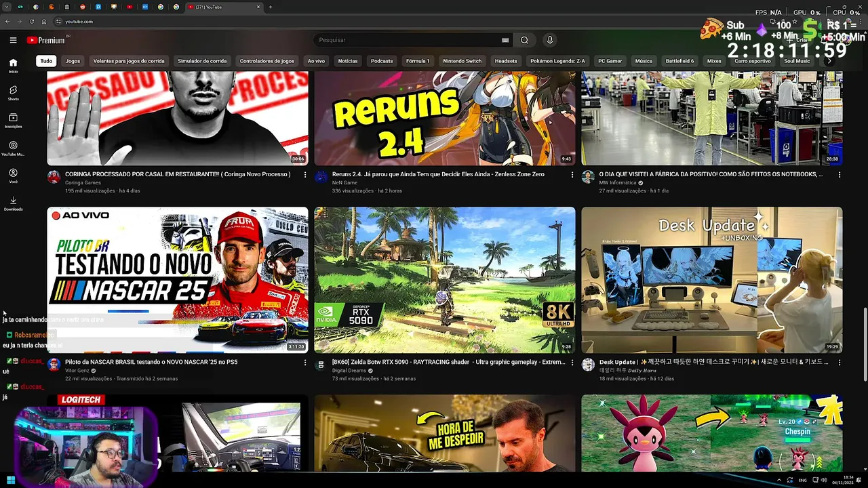Open Inscrições in the sidebar

pos(13,121)
